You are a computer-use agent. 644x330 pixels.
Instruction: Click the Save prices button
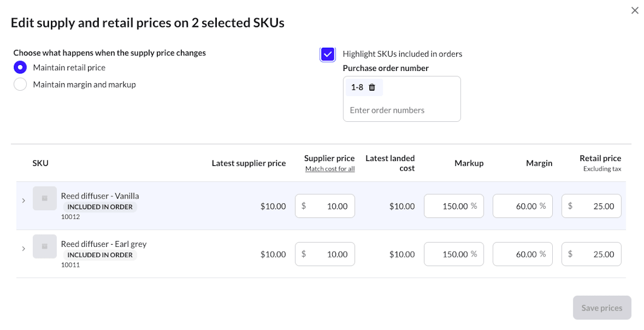(602, 308)
